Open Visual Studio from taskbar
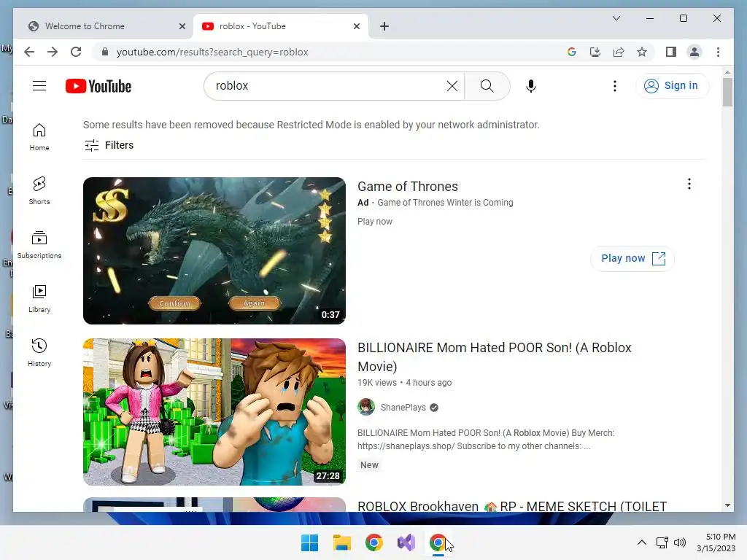Image resolution: width=747 pixels, height=560 pixels. point(406,542)
